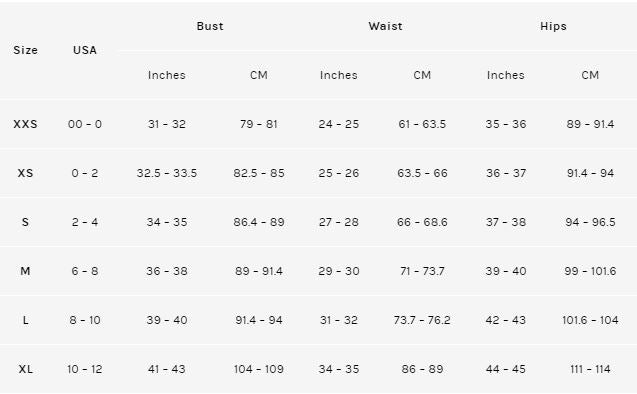The width and height of the screenshot is (637, 394).
Task: Select the M size row label
Action: point(25,271)
